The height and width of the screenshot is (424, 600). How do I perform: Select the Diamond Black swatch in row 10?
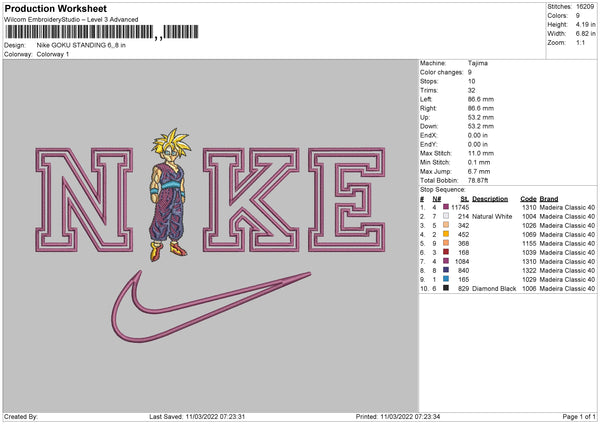(x=446, y=288)
